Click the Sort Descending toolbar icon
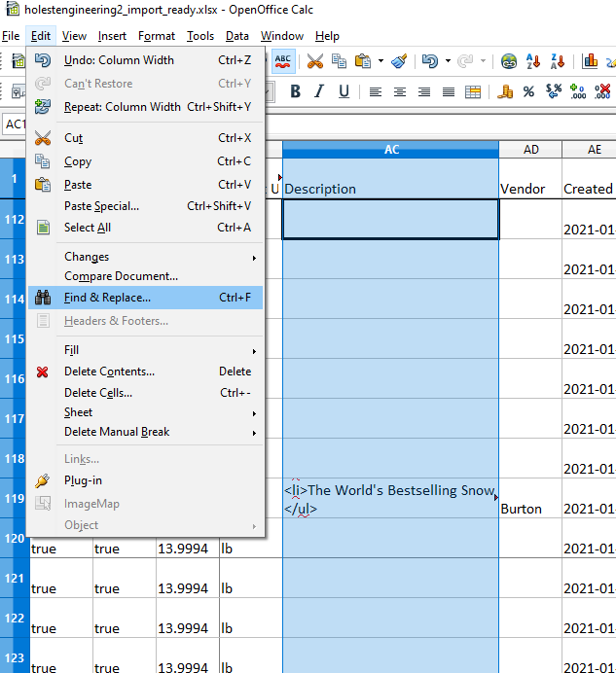The image size is (616, 673). point(558,60)
